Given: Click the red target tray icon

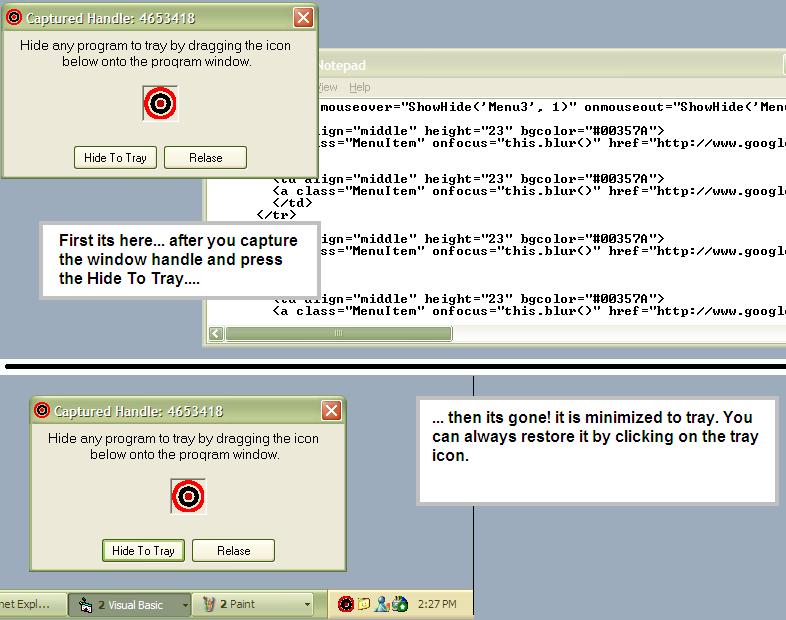Looking at the screenshot, I should point(346,604).
